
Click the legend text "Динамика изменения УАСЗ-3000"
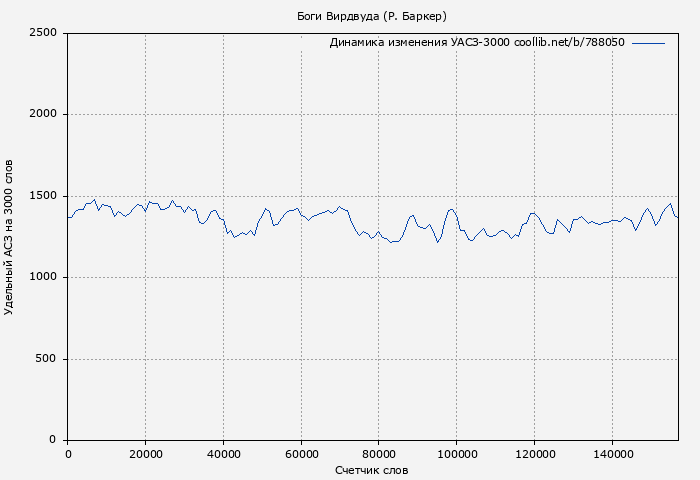tap(419, 43)
